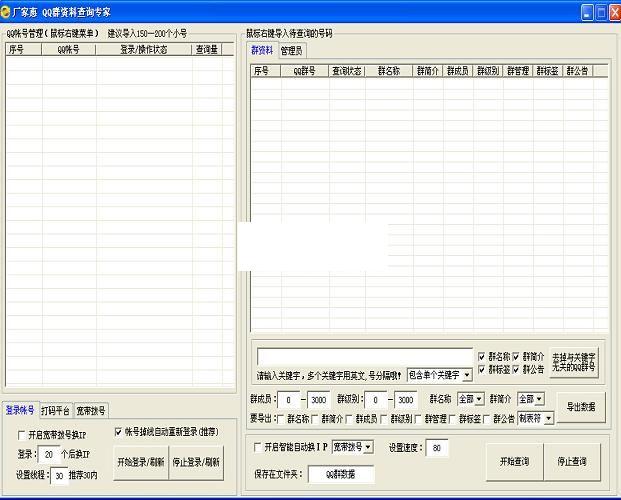Click the 停止查询 button
Screen dimensions: 621x500
click(572, 461)
